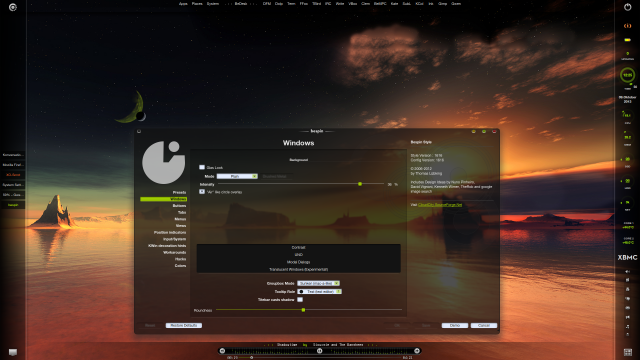The width and height of the screenshot is (640, 360).
Task: Enable Titlebar casts shadow checkbox
Action: click(300, 300)
